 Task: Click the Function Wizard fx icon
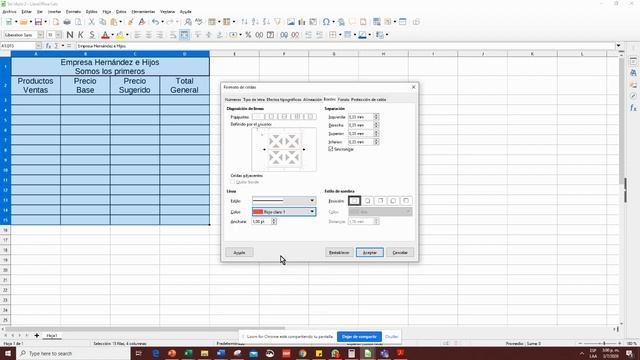[x=48, y=46]
